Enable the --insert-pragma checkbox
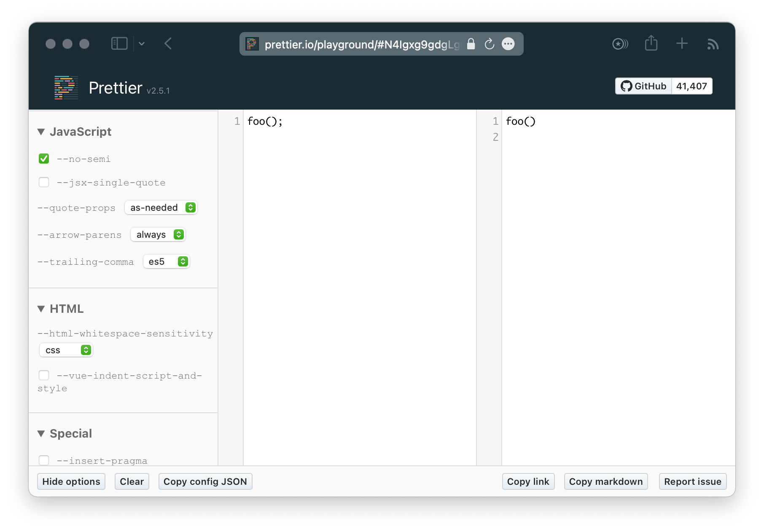 44,460
